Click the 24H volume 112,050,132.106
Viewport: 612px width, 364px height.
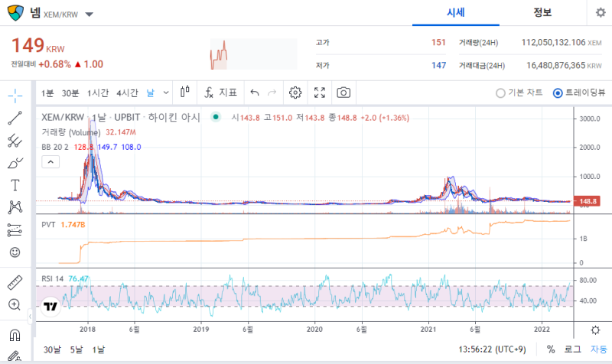pyautogui.click(x=553, y=42)
